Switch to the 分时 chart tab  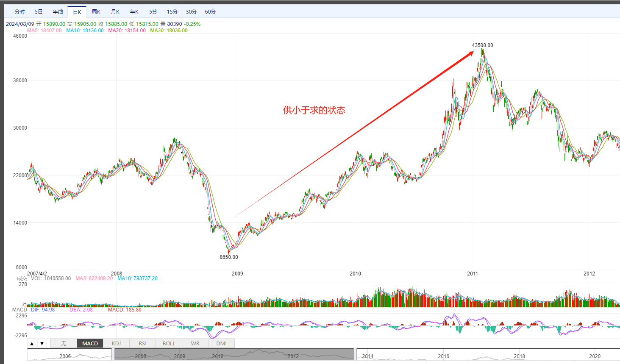[19, 12]
